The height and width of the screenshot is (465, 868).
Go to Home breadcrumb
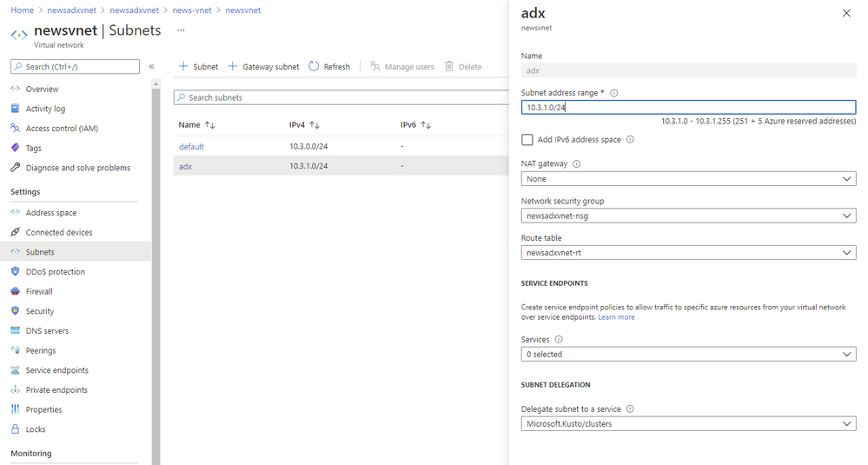pyautogui.click(x=22, y=10)
